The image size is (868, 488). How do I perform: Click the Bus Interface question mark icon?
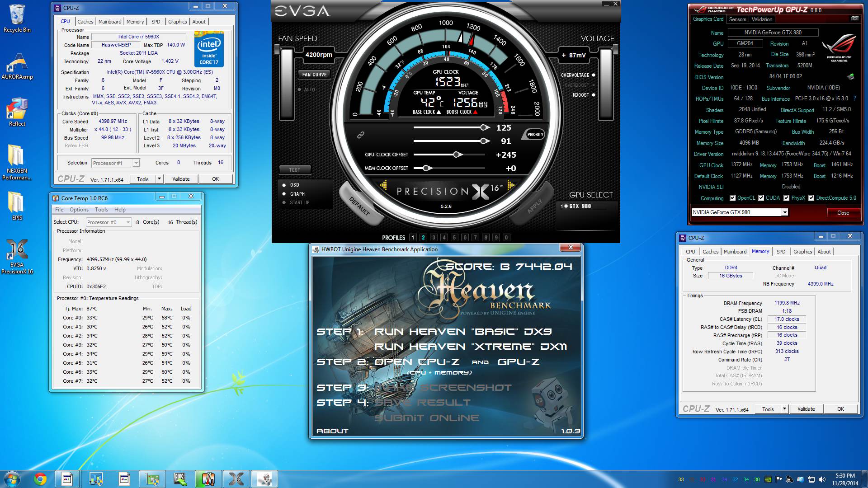click(854, 99)
